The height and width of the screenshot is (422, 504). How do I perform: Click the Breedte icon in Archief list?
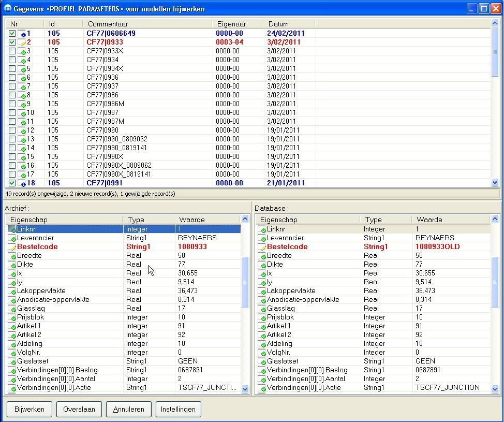tap(12, 256)
